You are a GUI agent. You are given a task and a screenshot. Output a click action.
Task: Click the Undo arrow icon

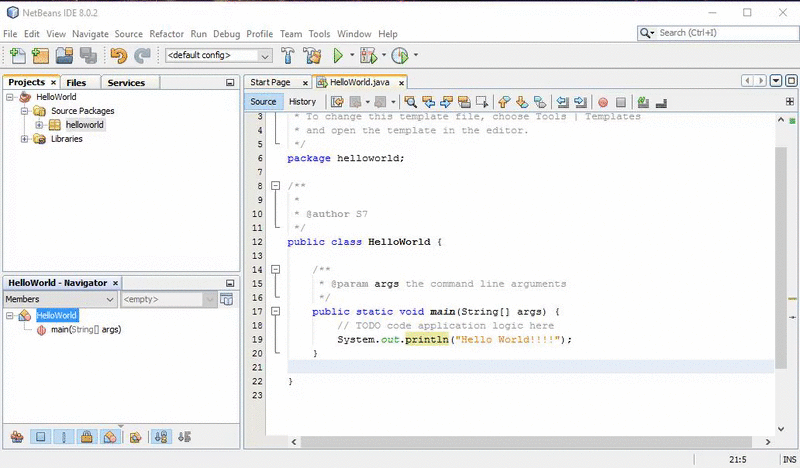(x=118, y=55)
